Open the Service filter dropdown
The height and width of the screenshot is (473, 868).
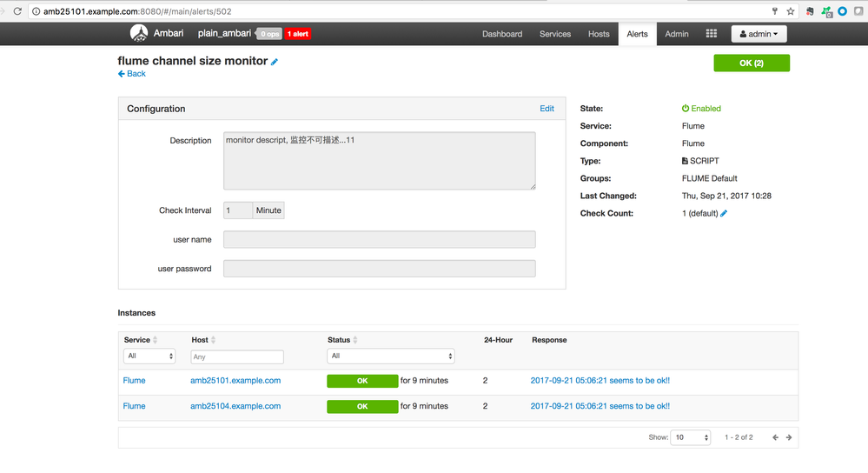pyautogui.click(x=149, y=356)
